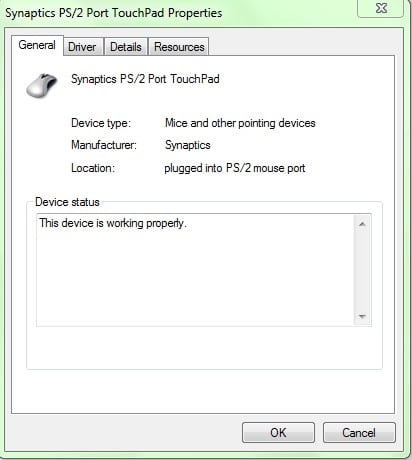Click the 'Device status' group label
Screen dimensions: 412x460
[67, 202]
